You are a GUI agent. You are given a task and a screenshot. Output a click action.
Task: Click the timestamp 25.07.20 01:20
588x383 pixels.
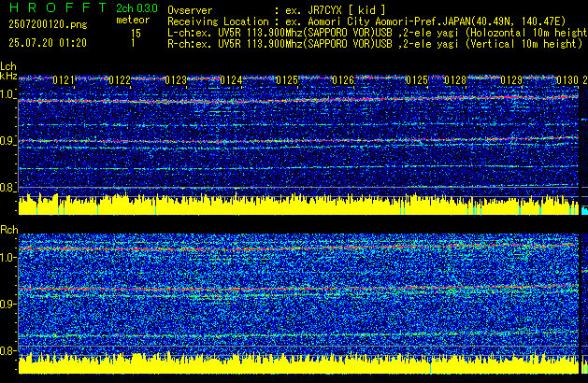coord(48,43)
